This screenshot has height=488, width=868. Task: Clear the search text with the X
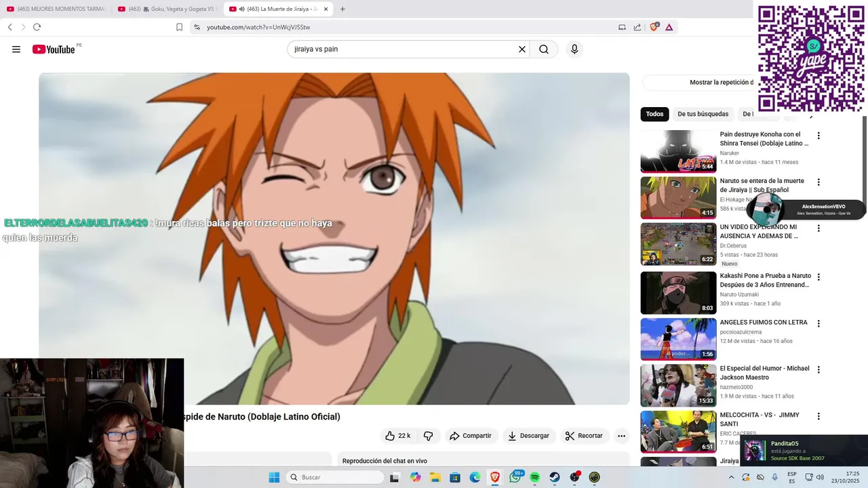[x=522, y=49]
